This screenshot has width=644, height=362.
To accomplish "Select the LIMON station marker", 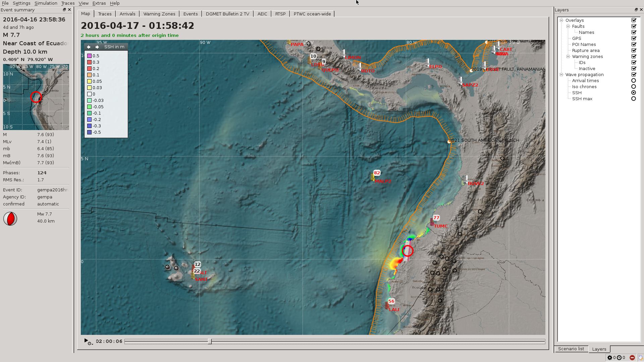I will 343,53.
